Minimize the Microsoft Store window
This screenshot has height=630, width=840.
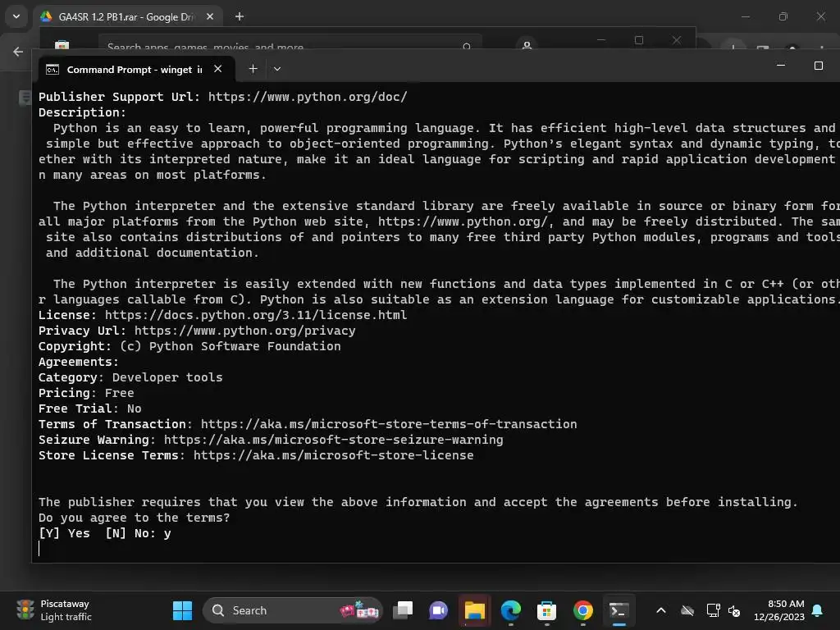[x=601, y=39]
